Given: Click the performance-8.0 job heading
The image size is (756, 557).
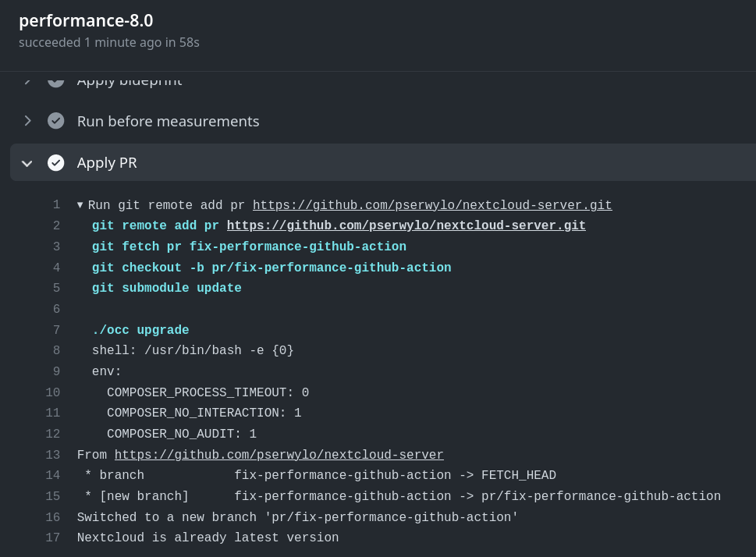Looking at the screenshot, I should (x=86, y=20).
